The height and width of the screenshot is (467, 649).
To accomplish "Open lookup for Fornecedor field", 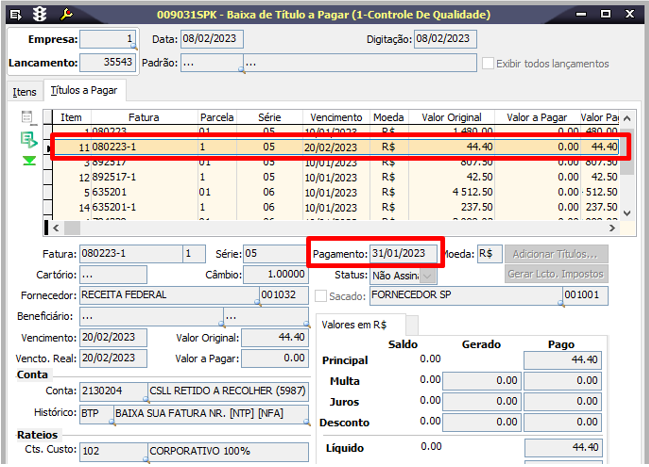I will [257, 303].
